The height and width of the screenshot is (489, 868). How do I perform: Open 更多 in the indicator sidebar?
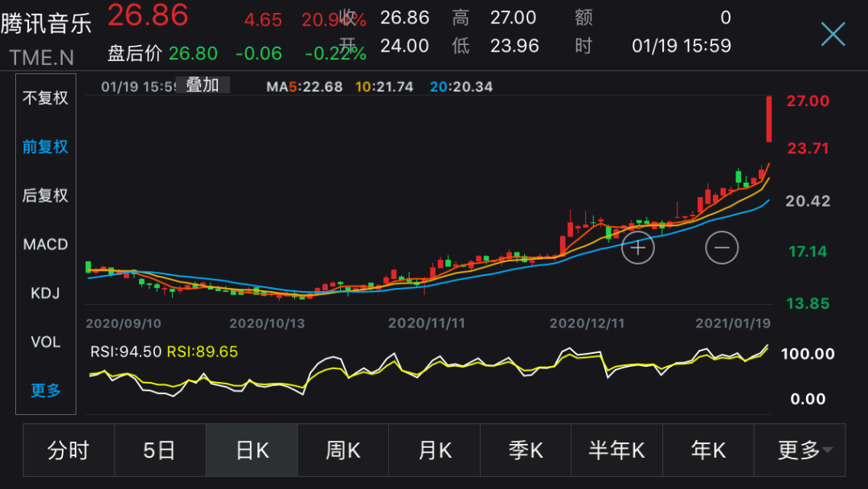(45, 390)
